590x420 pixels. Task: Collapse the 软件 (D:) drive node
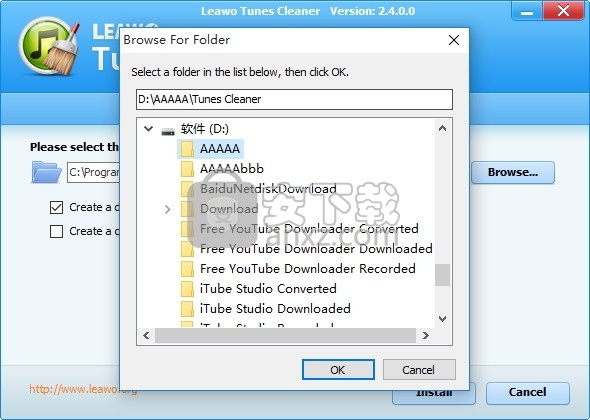click(x=149, y=129)
